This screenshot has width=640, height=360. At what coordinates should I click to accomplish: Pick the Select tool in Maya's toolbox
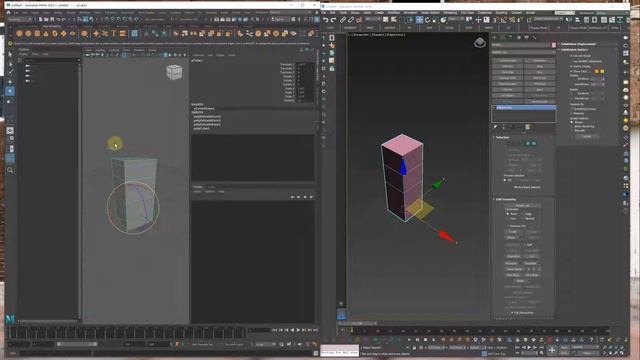tap(10, 54)
